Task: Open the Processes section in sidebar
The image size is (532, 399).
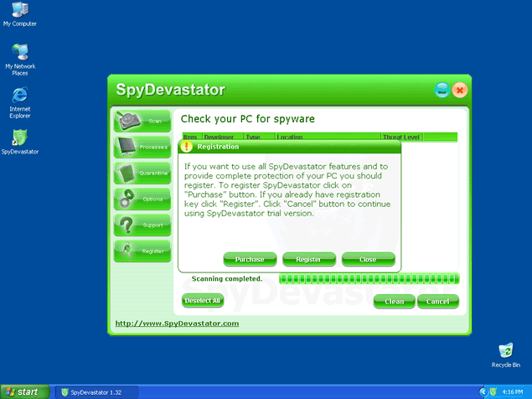Action: tap(142, 148)
